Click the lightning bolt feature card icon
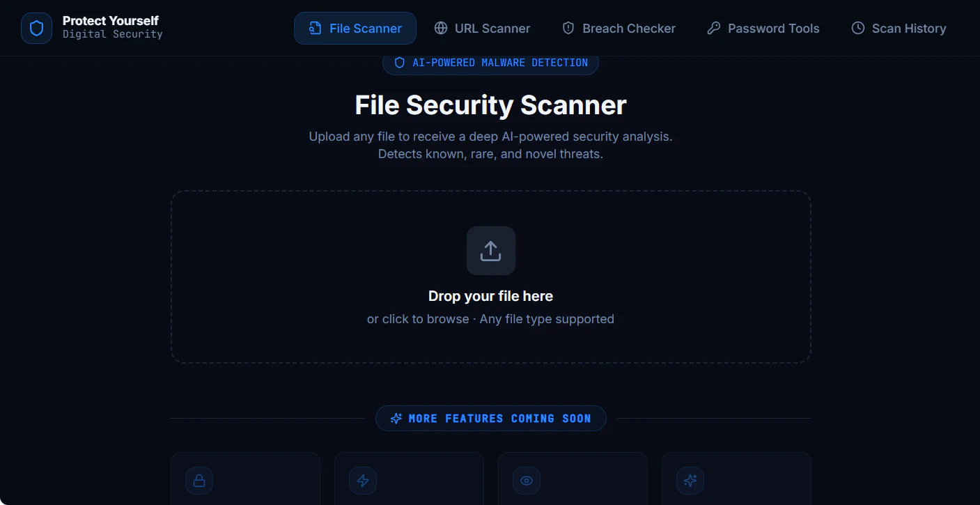This screenshot has height=505, width=980. coord(363,481)
